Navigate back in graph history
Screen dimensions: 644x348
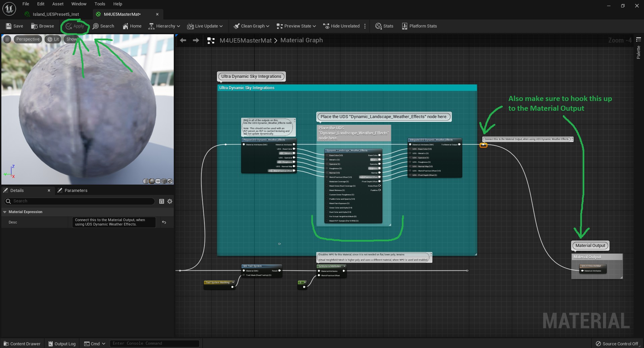pyautogui.click(x=183, y=40)
